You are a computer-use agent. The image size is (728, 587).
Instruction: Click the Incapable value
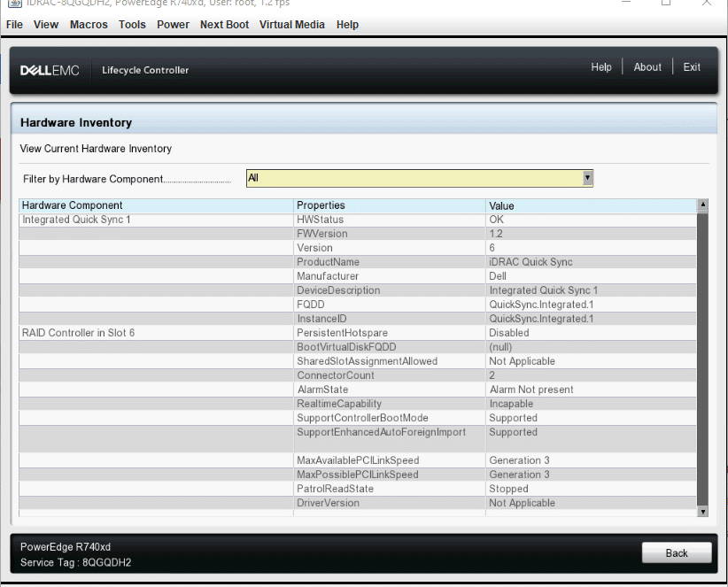(511, 404)
